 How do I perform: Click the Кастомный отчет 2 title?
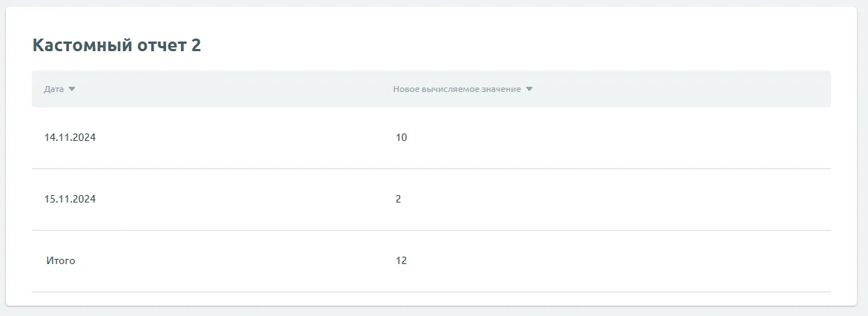[116, 45]
